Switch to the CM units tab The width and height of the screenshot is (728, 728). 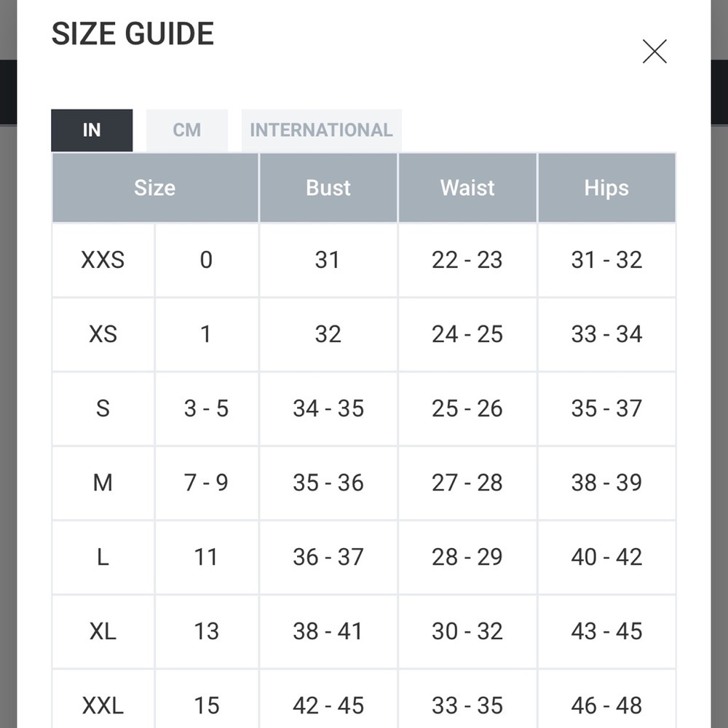[x=187, y=130]
